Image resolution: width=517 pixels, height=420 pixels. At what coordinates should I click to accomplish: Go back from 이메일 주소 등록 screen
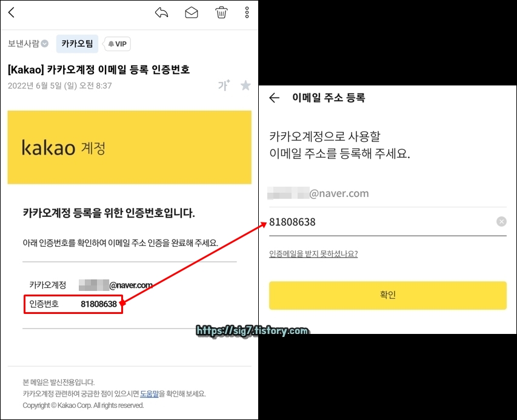point(275,98)
